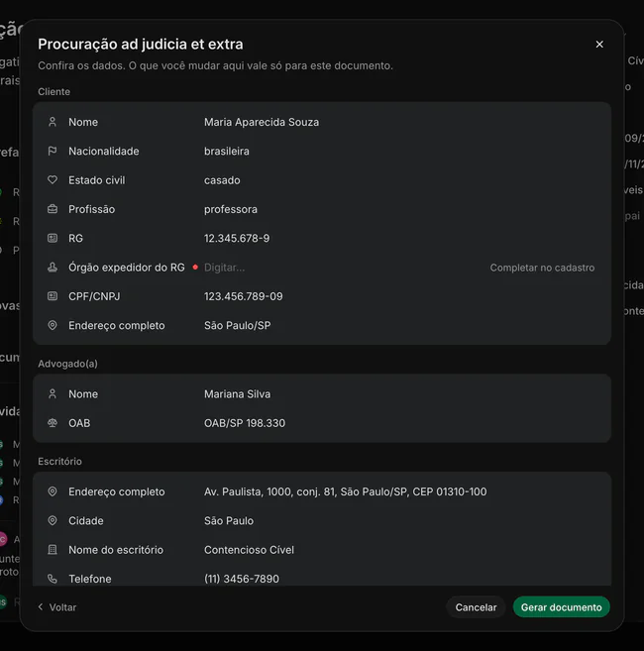Edit the office name Contencioso Cível
Screen dimensions: 644x651
tap(249, 550)
